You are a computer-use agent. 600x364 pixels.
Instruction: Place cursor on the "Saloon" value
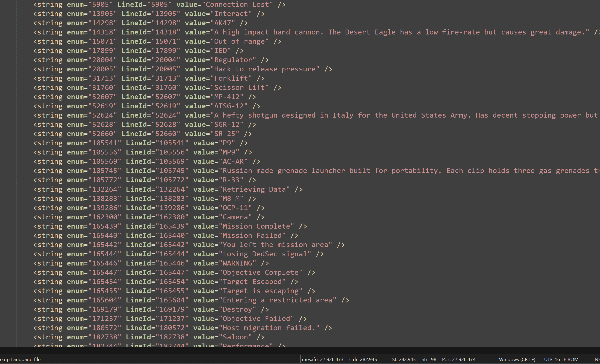coord(235,337)
